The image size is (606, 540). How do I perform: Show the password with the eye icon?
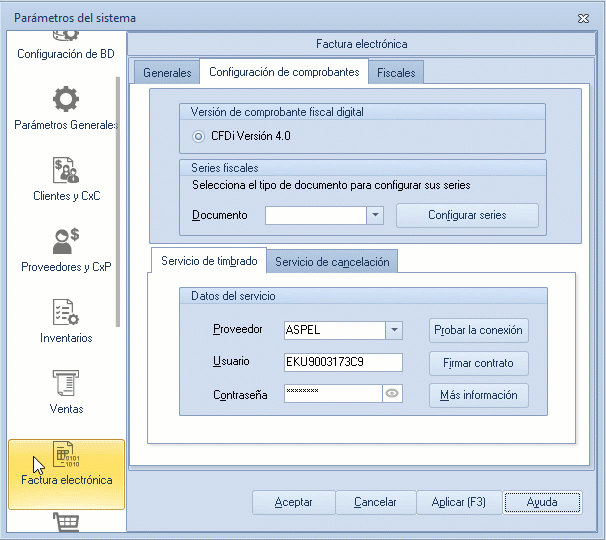[x=392, y=394]
